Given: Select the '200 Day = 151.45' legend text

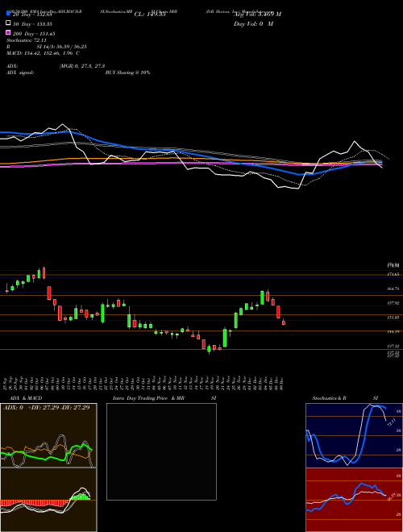Looking at the screenshot, I should [x=34, y=34].
